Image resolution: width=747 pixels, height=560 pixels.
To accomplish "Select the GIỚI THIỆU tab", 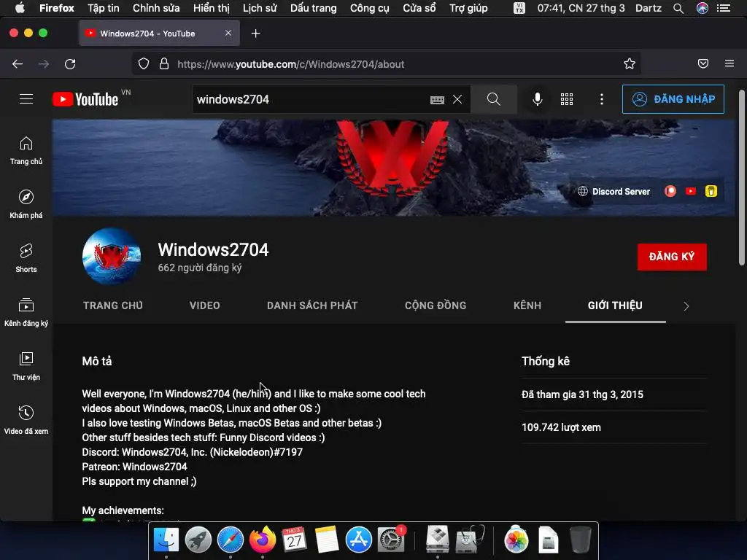I will tap(615, 306).
